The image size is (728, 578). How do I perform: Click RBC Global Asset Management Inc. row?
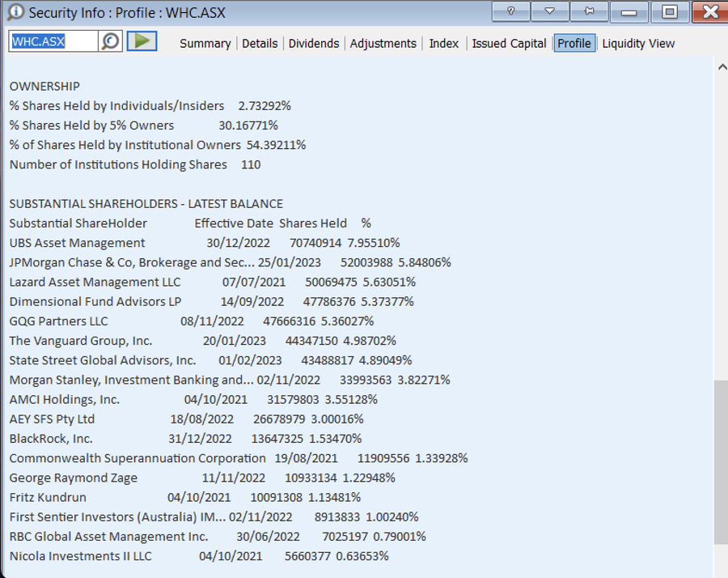point(218,536)
